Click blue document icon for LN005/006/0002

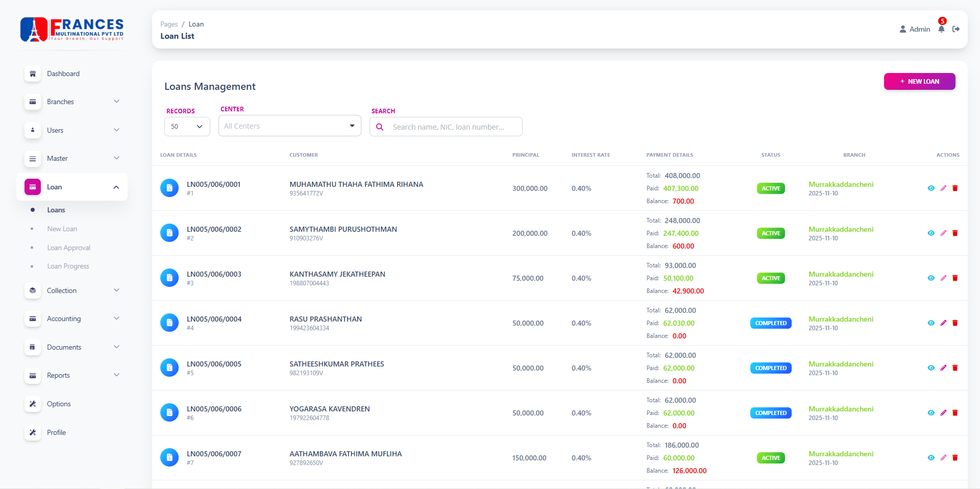(169, 233)
